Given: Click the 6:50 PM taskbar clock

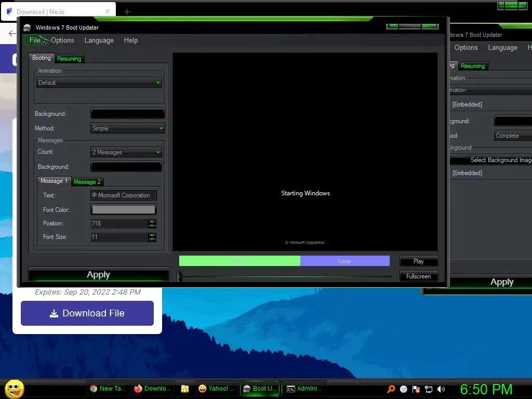Looking at the screenshot, I should (486, 389).
